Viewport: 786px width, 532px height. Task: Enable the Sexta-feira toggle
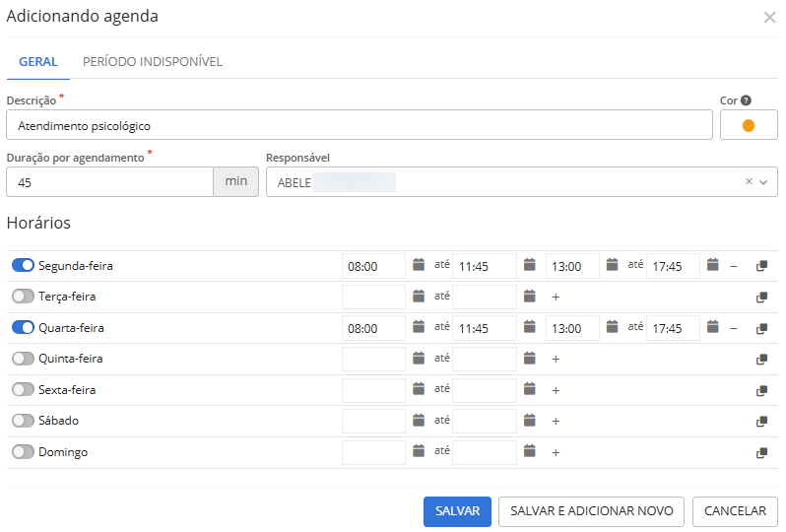point(23,389)
